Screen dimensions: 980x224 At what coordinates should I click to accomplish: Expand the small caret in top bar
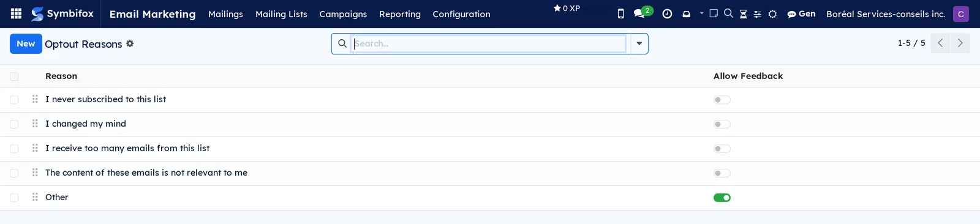pos(701,13)
